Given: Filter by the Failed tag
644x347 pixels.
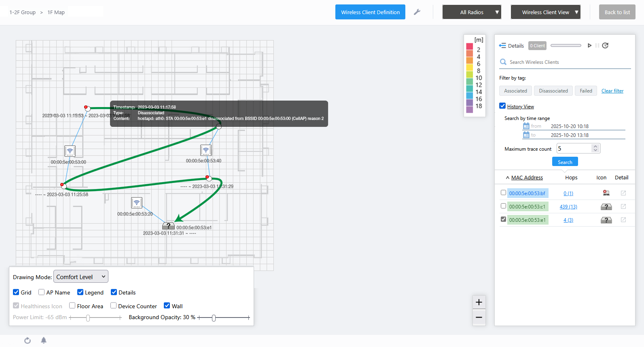Looking at the screenshot, I should pos(586,91).
